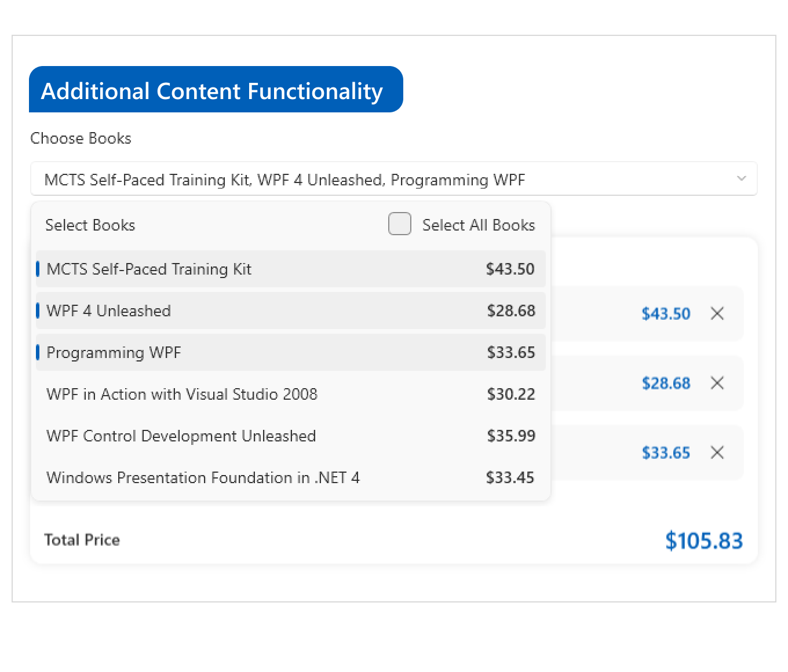The width and height of the screenshot is (788, 672).
Task: Remove the $43.50 book with its X icon
Action: click(717, 313)
